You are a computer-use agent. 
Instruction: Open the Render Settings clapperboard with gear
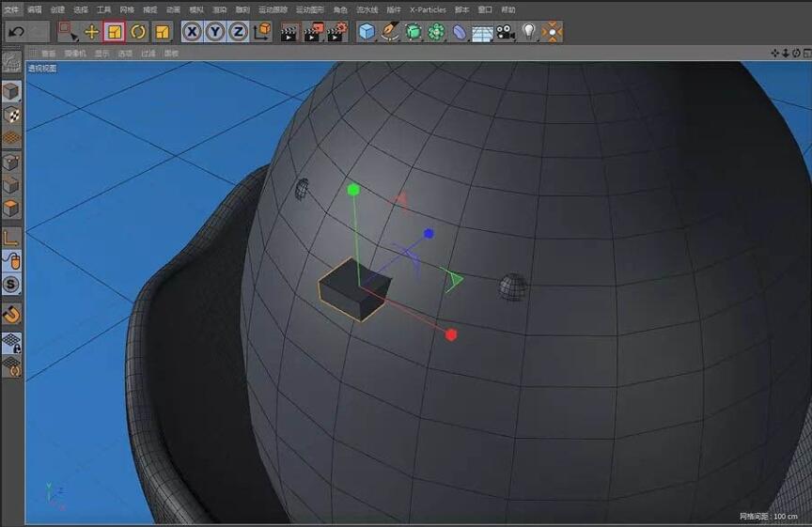pos(337,32)
